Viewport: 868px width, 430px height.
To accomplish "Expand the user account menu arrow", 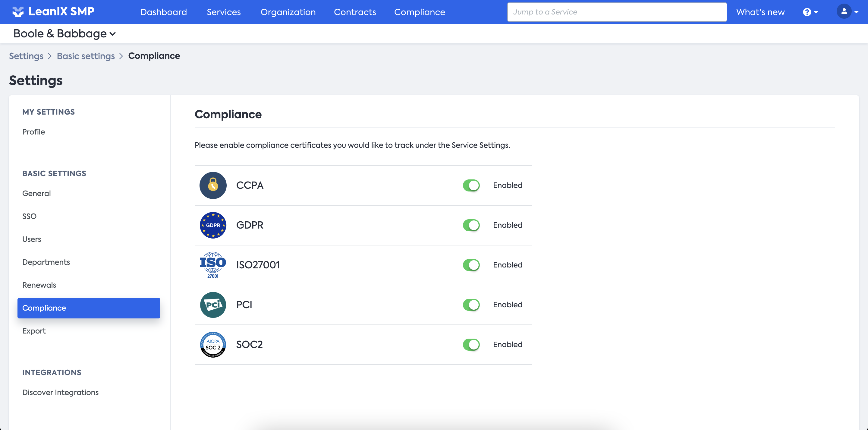I will point(856,12).
